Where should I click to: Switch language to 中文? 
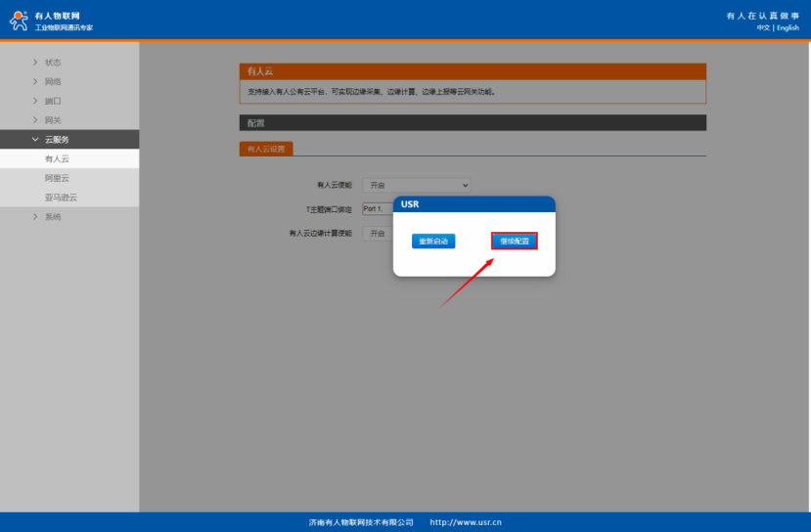763,27
